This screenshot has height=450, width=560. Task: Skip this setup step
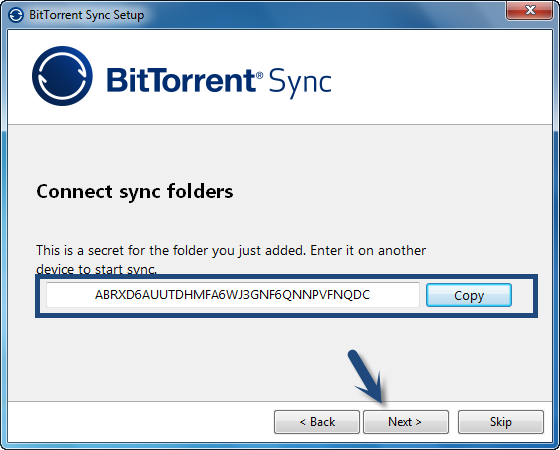pyautogui.click(x=501, y=422)
